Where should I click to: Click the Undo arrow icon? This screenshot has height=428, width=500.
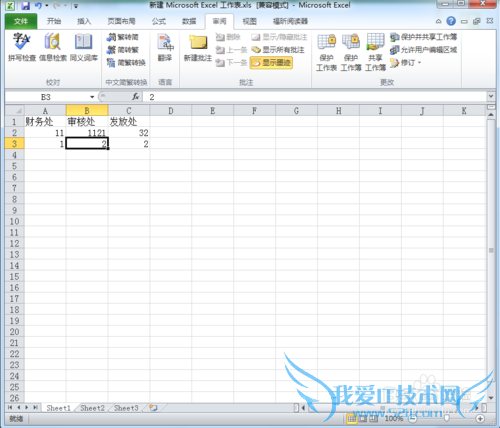click(x=38, y=6)
